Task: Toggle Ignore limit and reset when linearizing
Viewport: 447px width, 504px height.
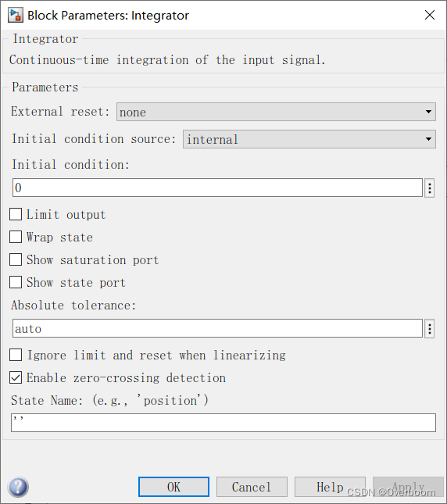Action: pyautogui.click(x=16, y=356)
